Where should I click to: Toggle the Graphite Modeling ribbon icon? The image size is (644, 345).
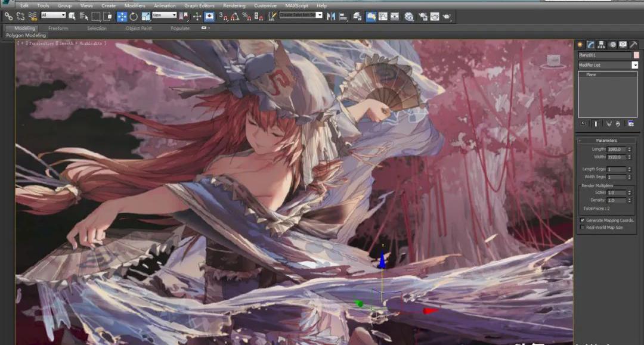pos(371,17)
